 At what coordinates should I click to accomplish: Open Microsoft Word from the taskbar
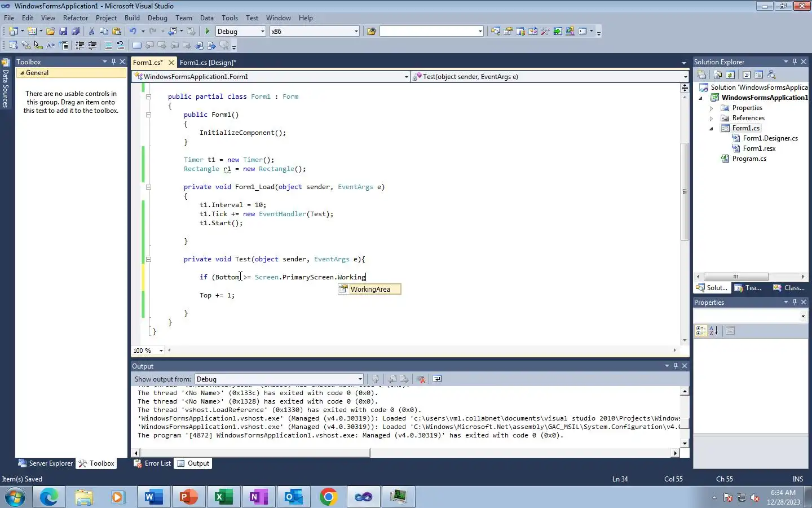(x=153, y=497)
